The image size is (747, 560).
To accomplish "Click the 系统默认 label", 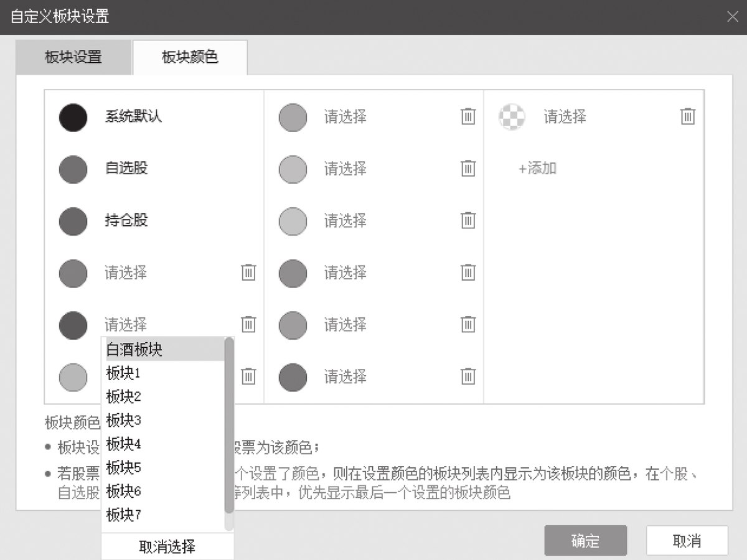I will click(133, 116).
